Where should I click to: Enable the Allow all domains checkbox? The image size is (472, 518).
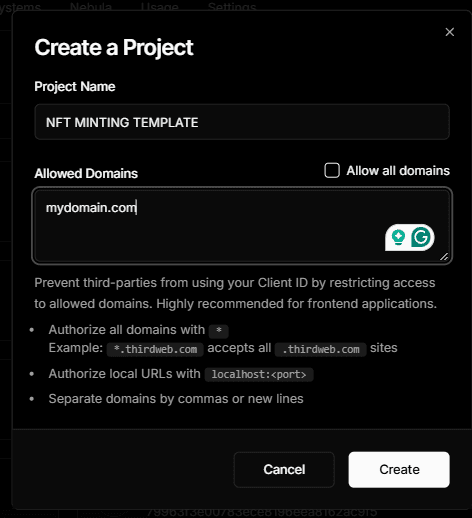pos(332,170)
